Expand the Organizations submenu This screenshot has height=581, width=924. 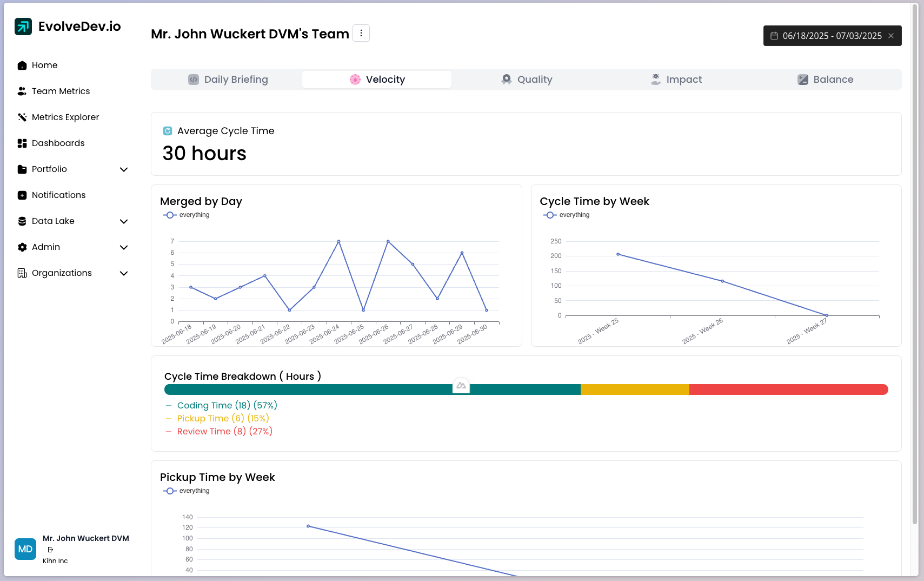click(x=124, y=273)
